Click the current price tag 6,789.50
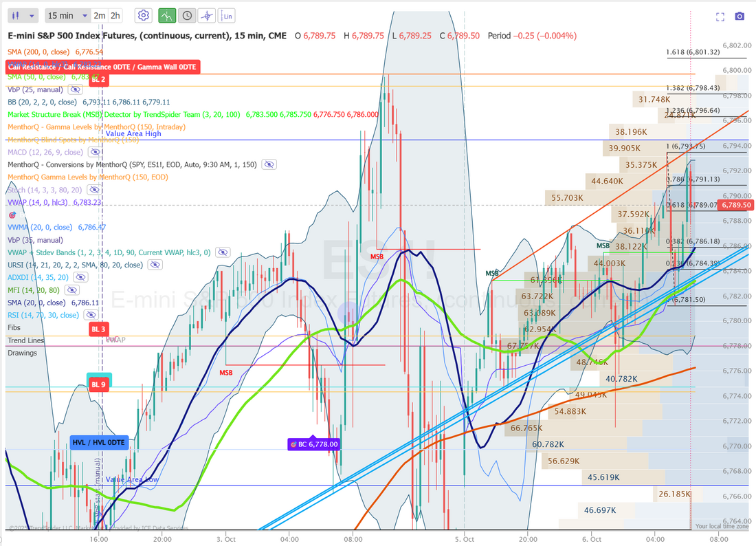This screenshot has height=546, width=756. pyautogui.click(x=737, y=205)
